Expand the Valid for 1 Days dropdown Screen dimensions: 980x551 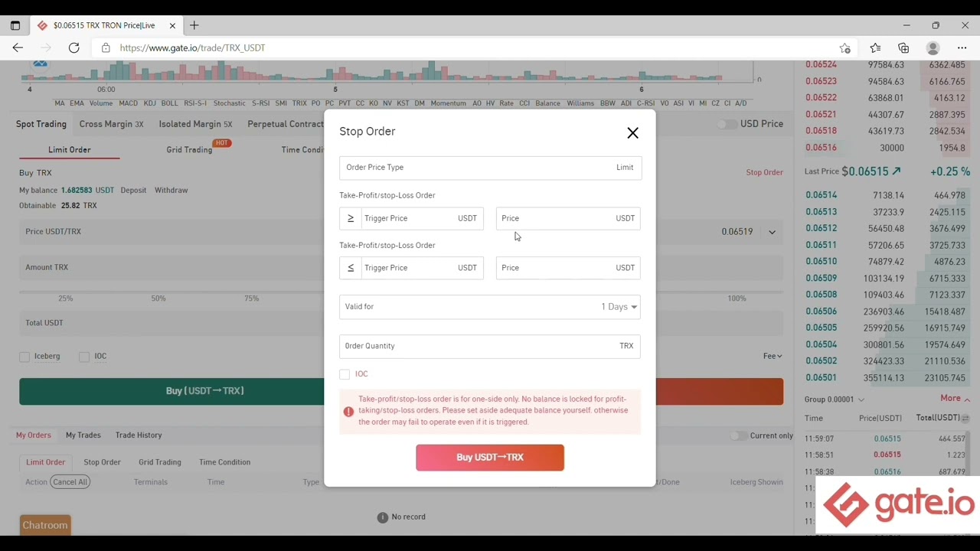click(x=490, y=307)
